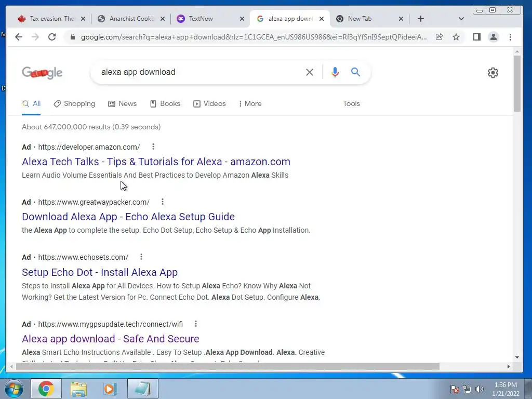This screenshot has width=532, height=399.
Task: Click the vertical scrollbar thumb
Action: [517, 84]
